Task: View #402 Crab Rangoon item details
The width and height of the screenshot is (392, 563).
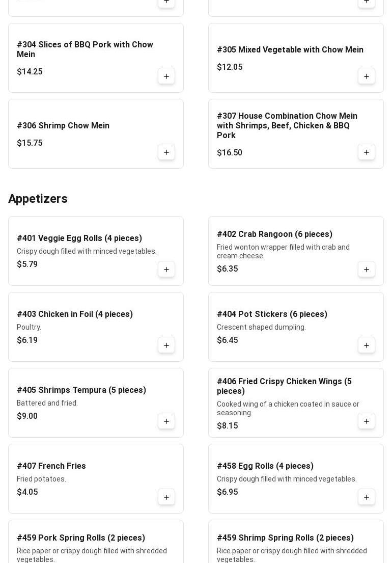Action: pos(274,234)
